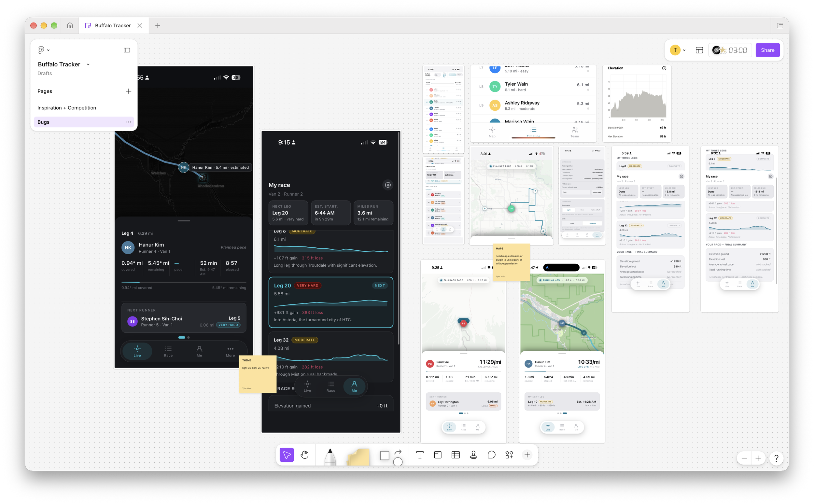Click the page indicator dots under Next Runner card
814x504 pixels.
click(184, 337)
